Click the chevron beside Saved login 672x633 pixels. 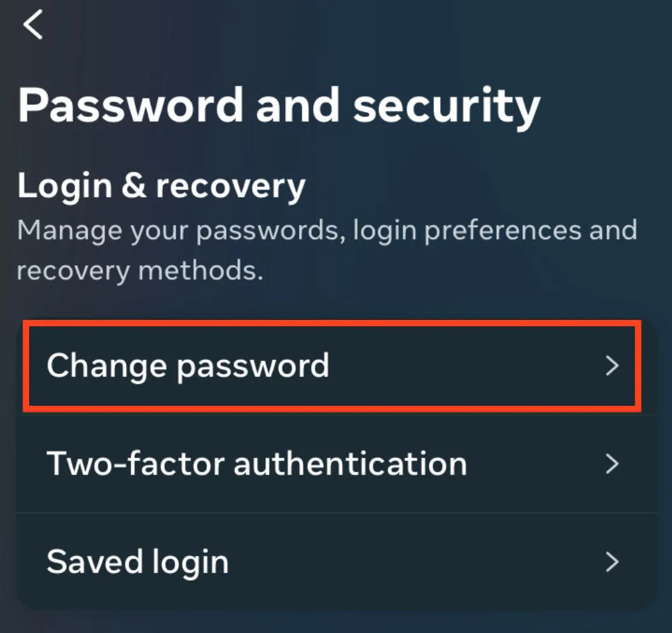(x=612, y=562)
